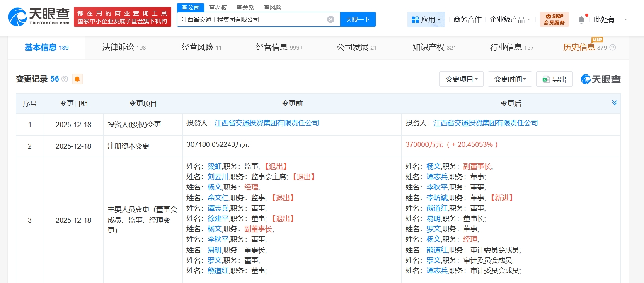This screenshot has height=283, width=644.
Task: Click the 天眼查 watermark logo near 导出
Action: point(600,79)
